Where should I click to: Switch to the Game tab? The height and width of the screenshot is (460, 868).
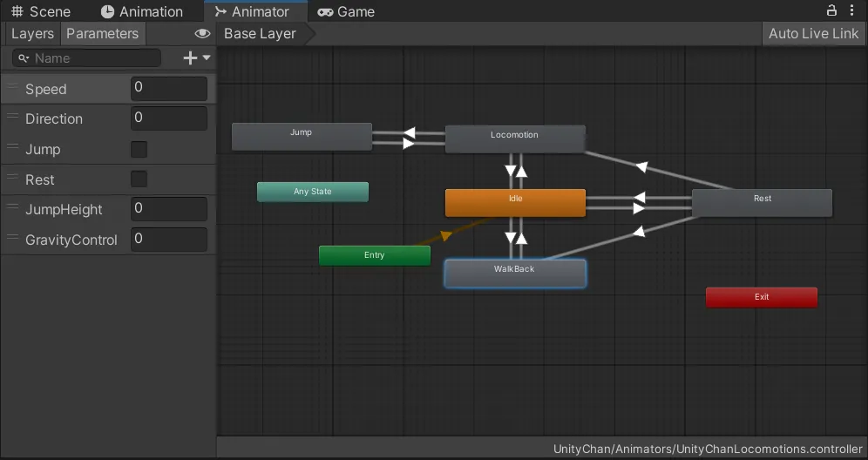point(346,11)
